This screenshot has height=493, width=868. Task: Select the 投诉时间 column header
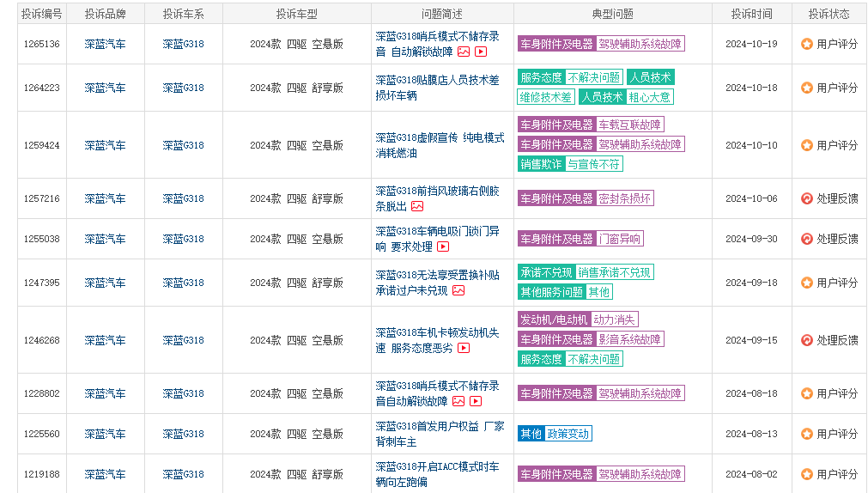click(x=751, y=14)
